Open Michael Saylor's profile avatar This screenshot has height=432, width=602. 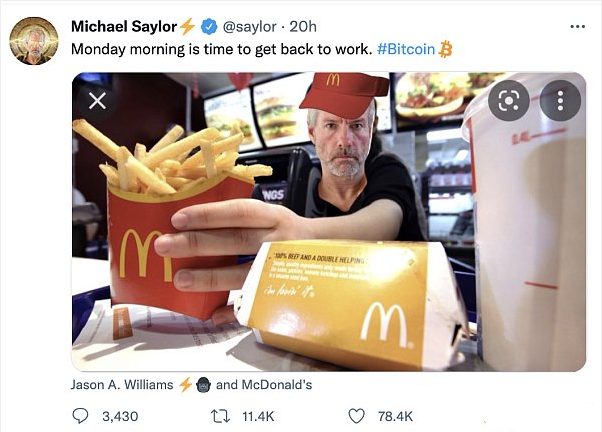(34, 41)
